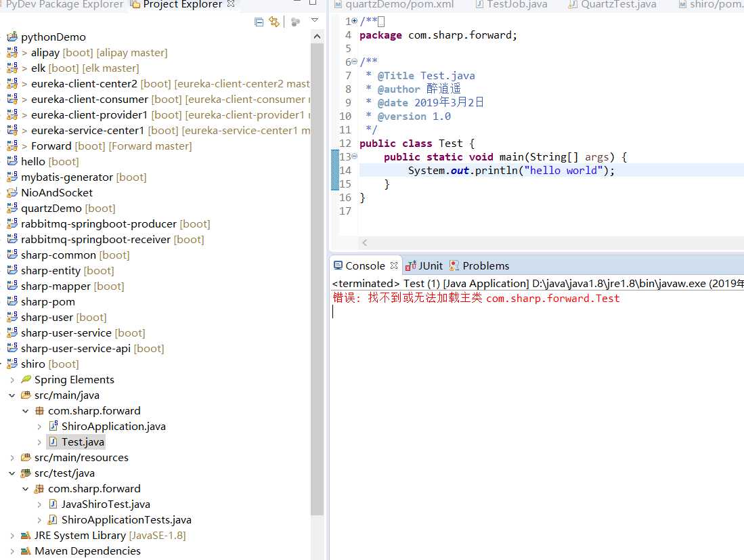
Task: Click the src/main/resources folder icon
Action: click(x=26, y=458)
